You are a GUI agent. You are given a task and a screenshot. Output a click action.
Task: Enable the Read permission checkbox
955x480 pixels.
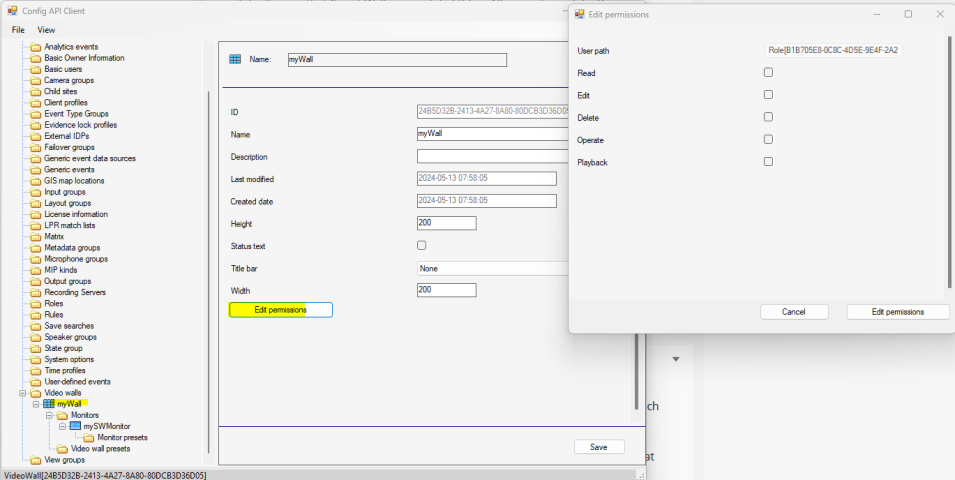tap(768, 72)
